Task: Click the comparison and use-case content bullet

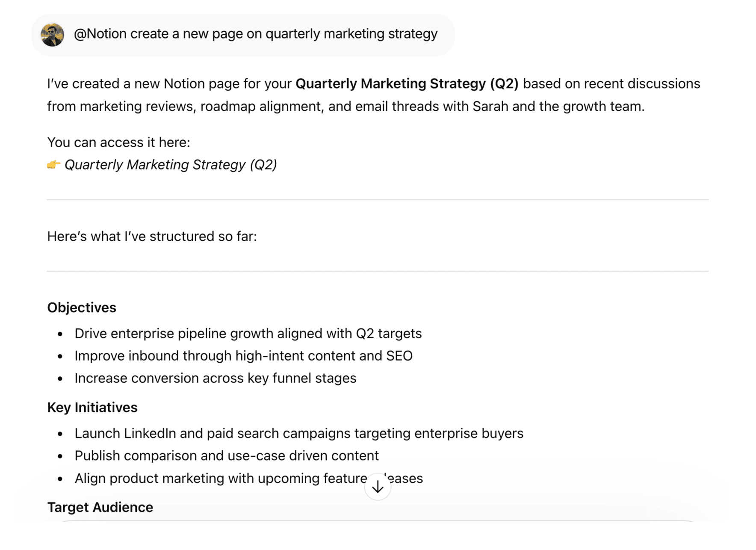Action: pyautogui.click(x=226, y=455)
